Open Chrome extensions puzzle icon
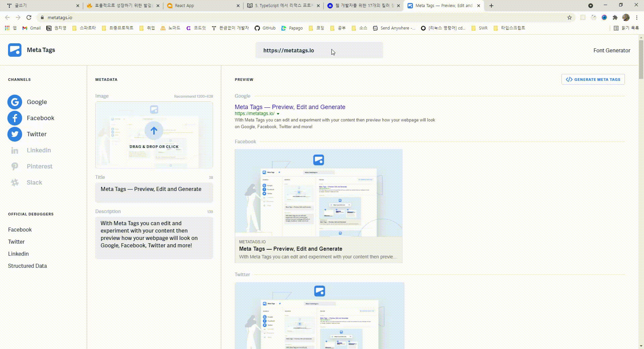 point(615,17)
